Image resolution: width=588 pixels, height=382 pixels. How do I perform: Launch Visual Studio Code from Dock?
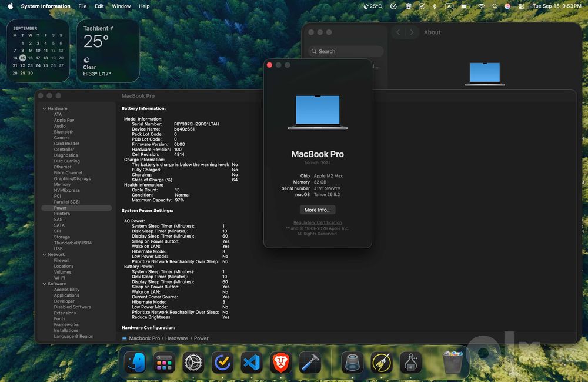pyautogui.click(x=252, y=363)
